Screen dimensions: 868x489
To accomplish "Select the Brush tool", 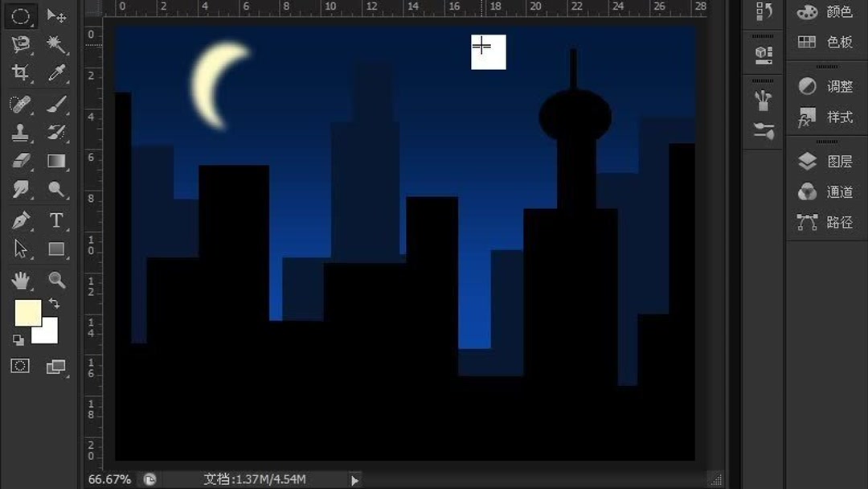I will pyautogui.click(x=55, y=105).
